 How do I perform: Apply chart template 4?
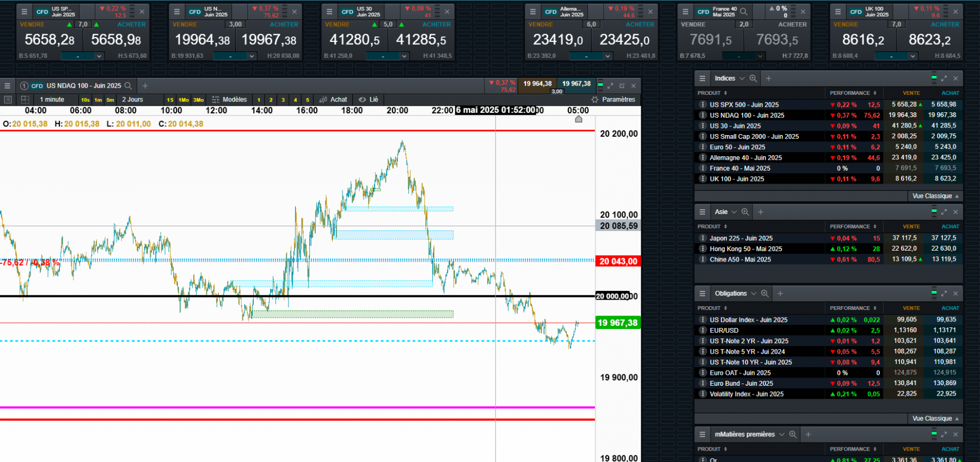[296, 100]
